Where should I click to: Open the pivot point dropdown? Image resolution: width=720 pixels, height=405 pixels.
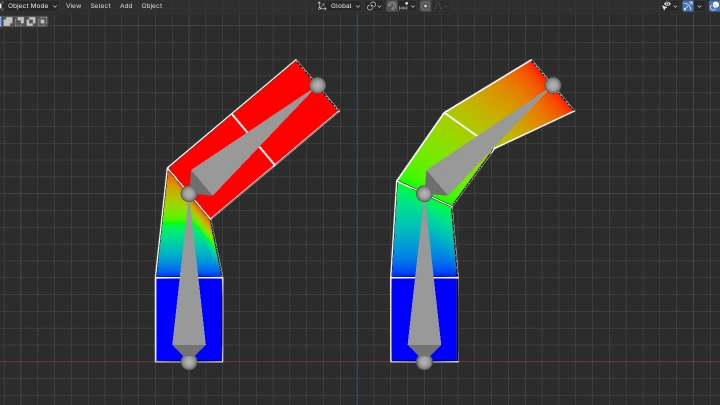click(374, 6)
